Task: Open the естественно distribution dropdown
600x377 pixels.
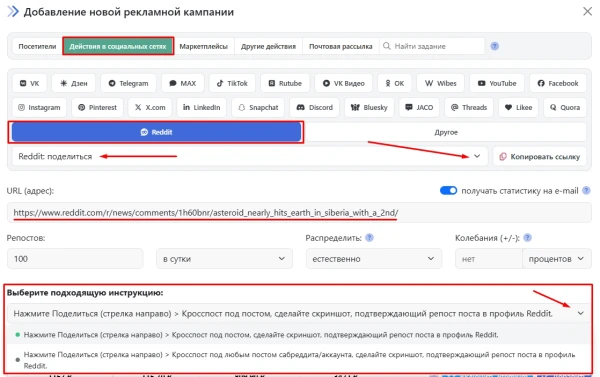Action: click(x=373, y=259)
